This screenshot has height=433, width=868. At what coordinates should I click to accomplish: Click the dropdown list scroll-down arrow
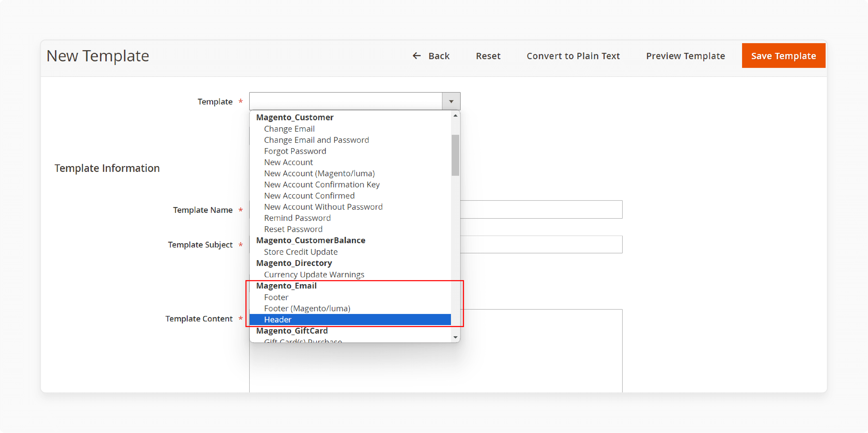click(x=455, y=337)
